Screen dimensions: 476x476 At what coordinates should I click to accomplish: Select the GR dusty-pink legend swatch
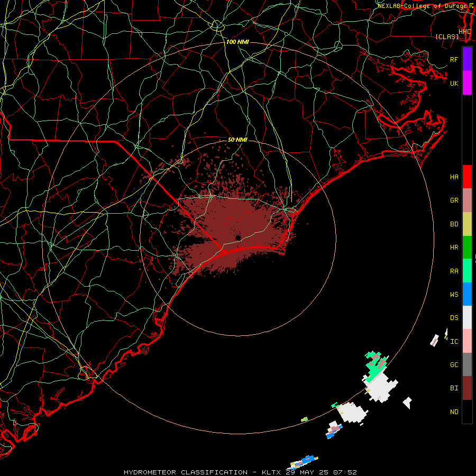coord(467,200)
